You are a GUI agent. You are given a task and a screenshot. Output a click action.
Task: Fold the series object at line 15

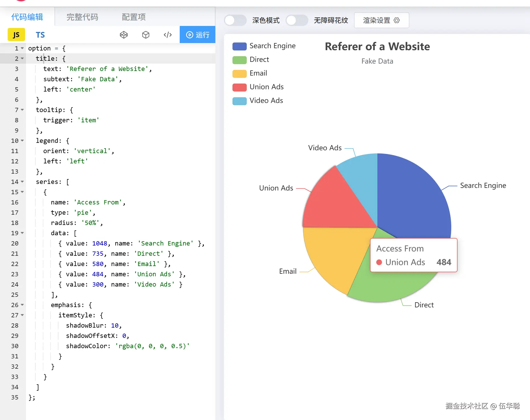22,192
